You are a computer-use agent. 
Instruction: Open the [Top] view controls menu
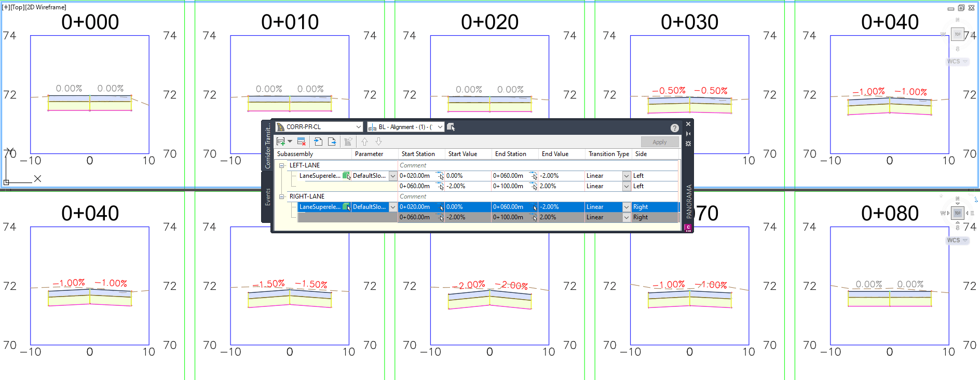coord(17,7)
